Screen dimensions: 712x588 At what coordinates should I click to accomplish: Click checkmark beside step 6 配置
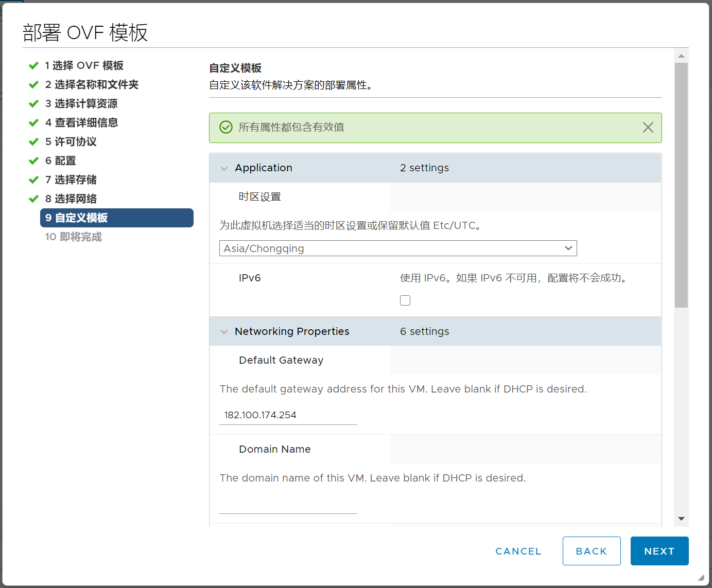click(34, 161)
